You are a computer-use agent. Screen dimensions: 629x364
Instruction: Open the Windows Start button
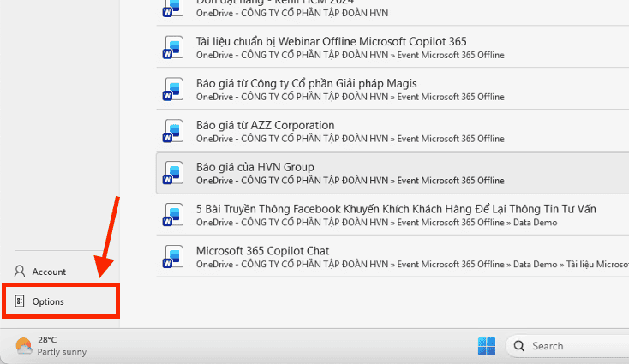487,346
